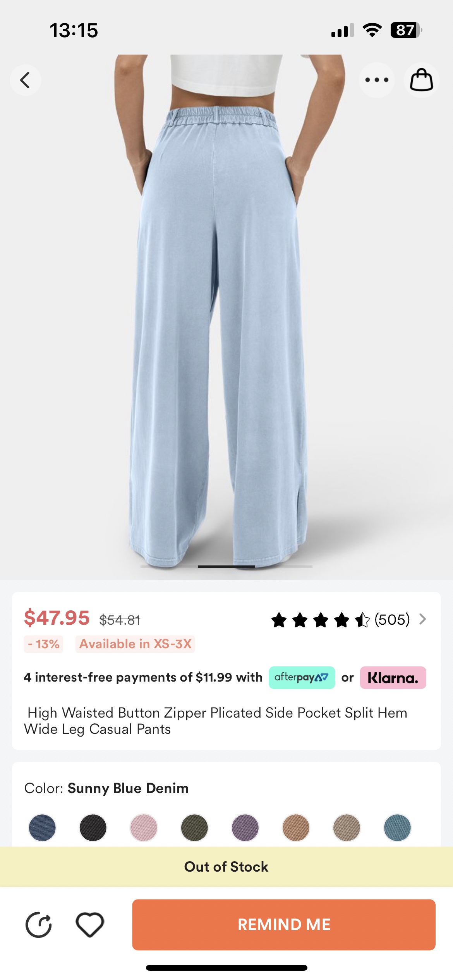Tap the afterpay payment badge

pos(302,678)
